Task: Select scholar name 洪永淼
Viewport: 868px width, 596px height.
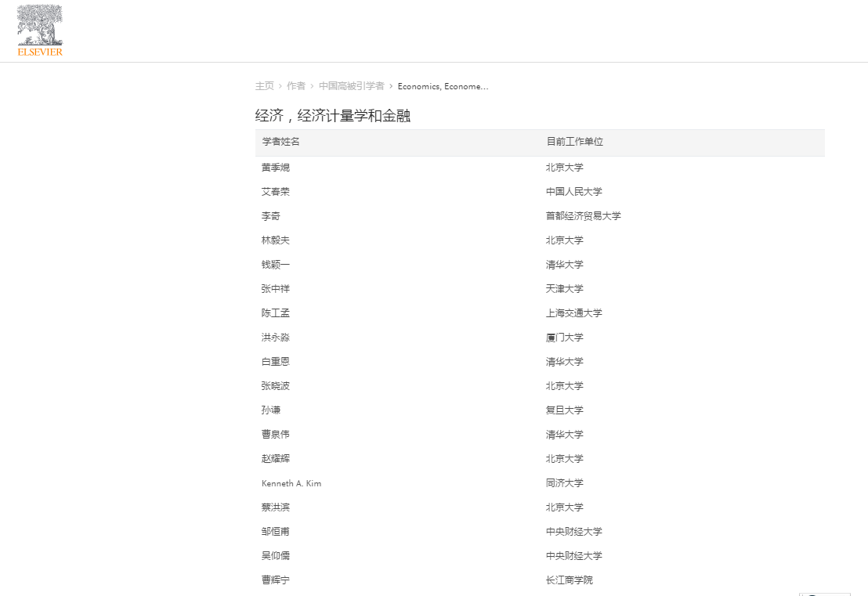Action: [x=276, y=338]
